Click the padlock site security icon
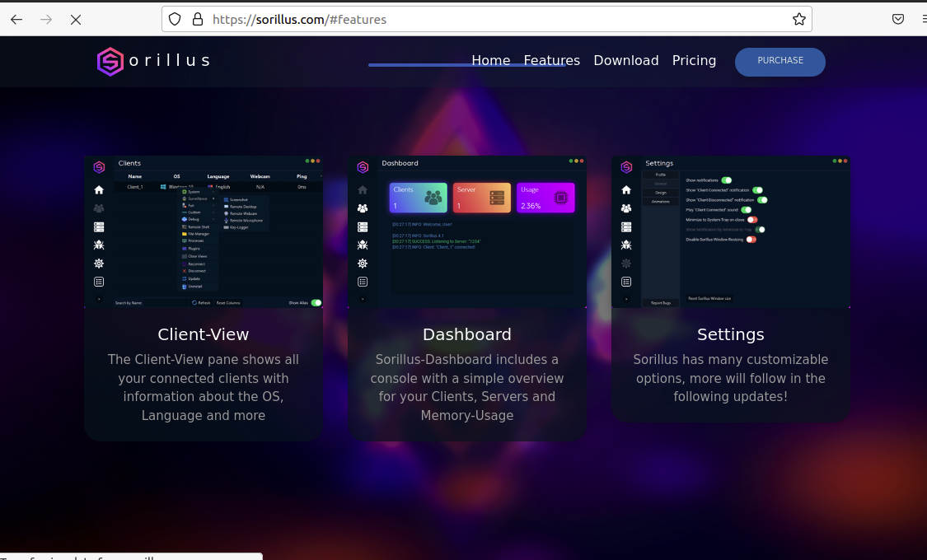The width and height of the screenshot is (927, 560). pyautogui.click(x=198, y=20)
